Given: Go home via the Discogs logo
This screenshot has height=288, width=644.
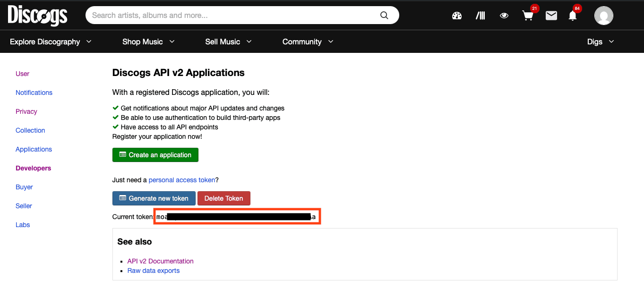Looking at the screenshot, I should pyautogui.click(x=37, y=15).
